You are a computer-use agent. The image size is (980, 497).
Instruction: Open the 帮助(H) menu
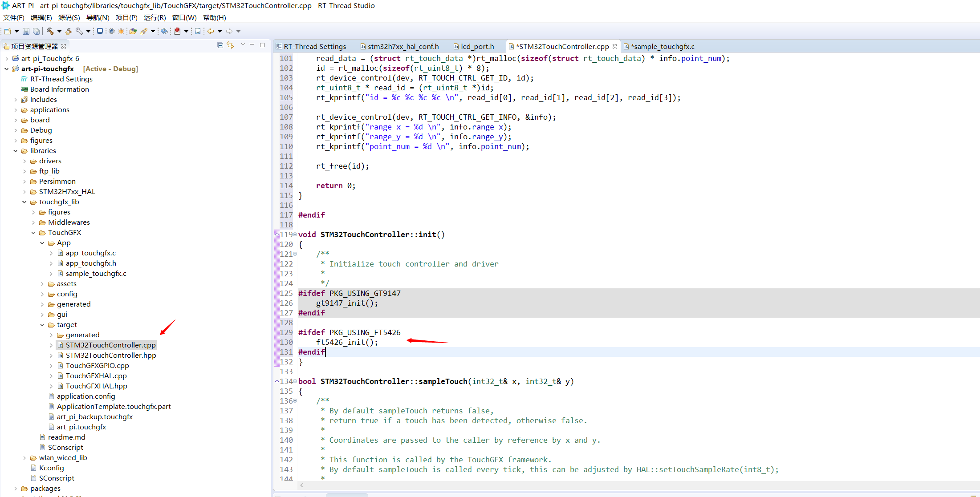pyautogui.click(x=215, y=18)
